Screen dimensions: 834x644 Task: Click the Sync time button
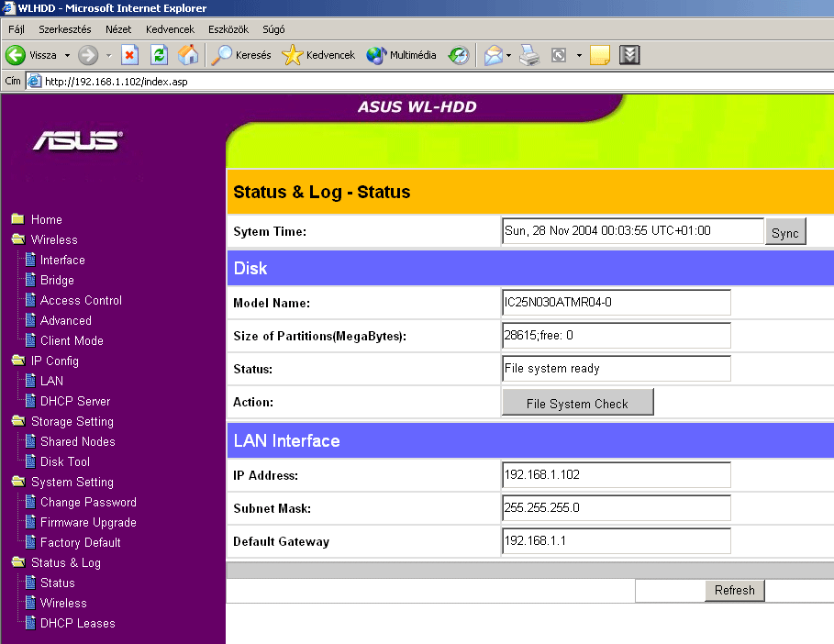coord(785,232)
